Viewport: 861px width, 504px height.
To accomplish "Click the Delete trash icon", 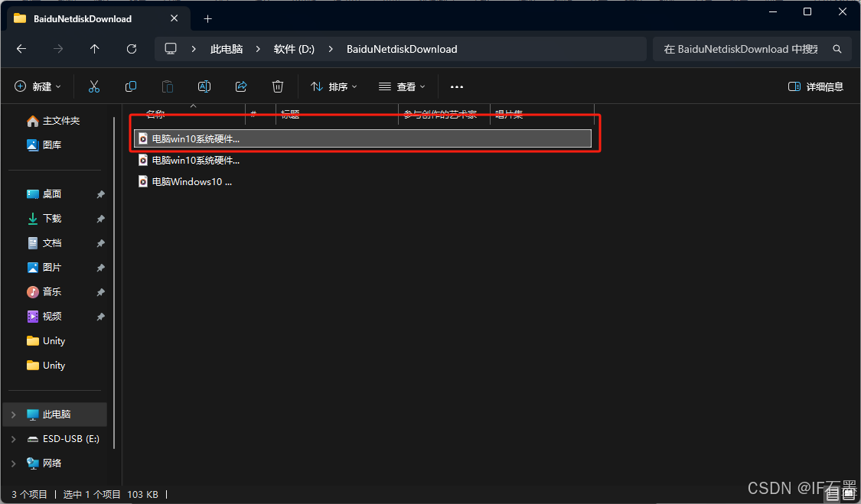I will [278, 86].
